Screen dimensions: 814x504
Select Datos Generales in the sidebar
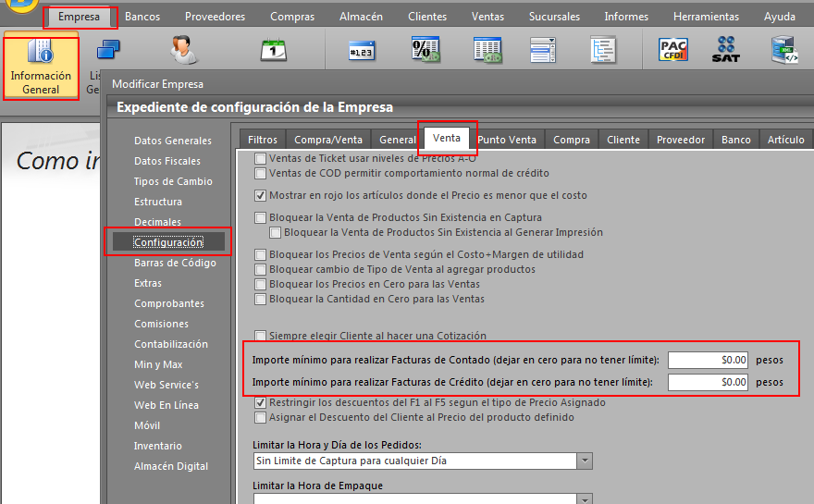(x=173, y=141)
